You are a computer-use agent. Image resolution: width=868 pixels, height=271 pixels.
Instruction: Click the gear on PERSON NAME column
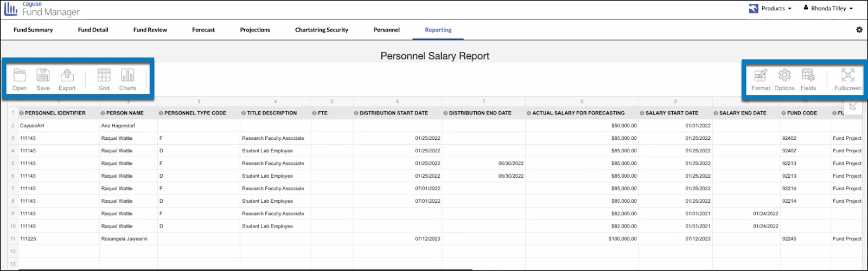(103, 113)
